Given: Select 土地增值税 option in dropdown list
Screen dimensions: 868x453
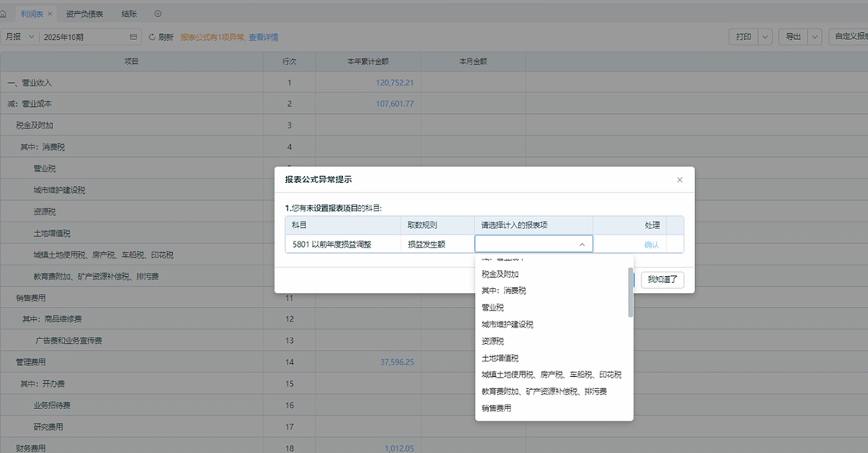Looking at the screenshot, I should 500,358.
